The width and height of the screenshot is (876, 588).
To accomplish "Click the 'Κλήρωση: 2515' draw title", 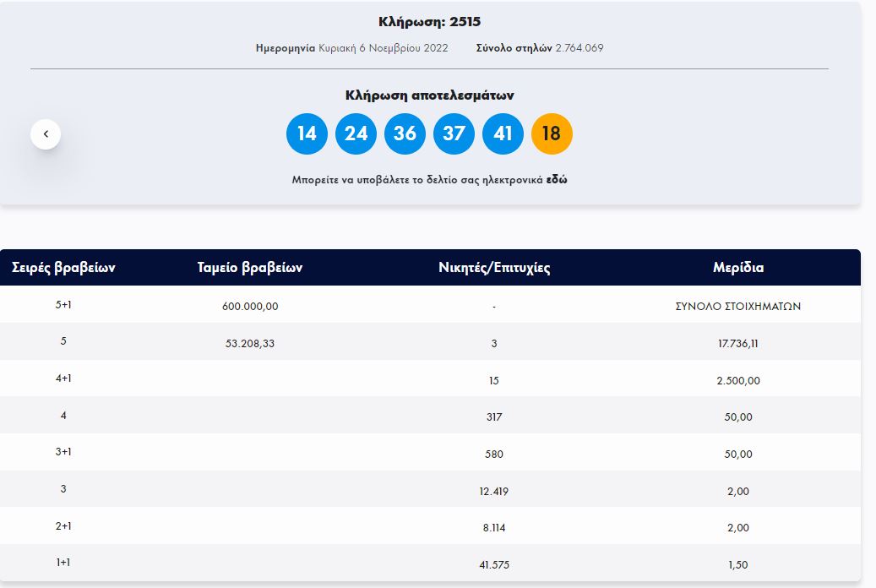I will click(429, 22).
